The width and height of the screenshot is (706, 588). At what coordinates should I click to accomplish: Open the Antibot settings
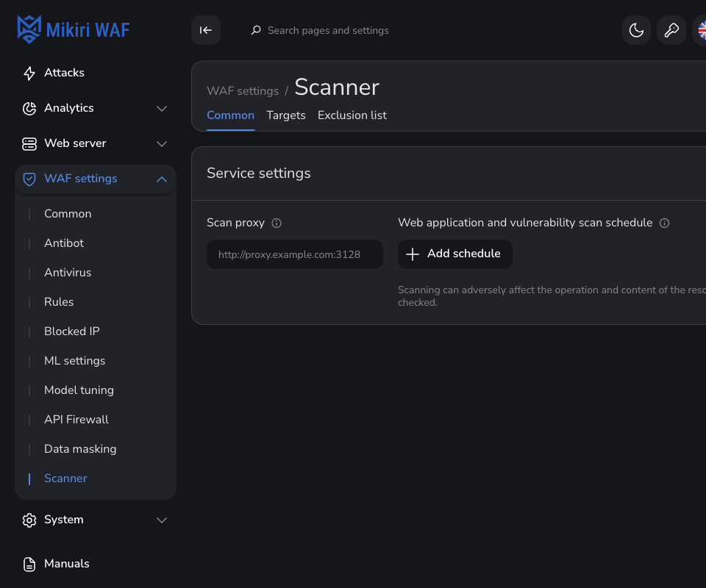pyautogui.click(x=64, y=243)
